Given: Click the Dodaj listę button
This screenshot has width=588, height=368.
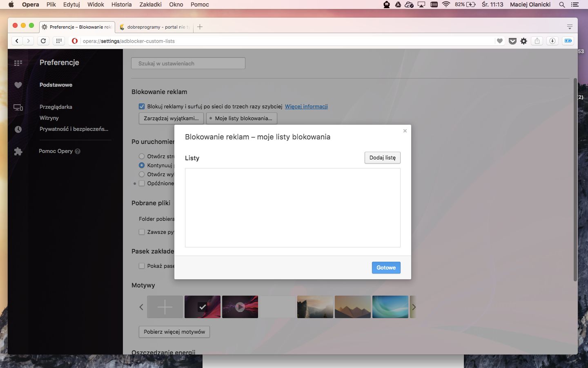Looking at the screenshot, I should pos(383,158).
